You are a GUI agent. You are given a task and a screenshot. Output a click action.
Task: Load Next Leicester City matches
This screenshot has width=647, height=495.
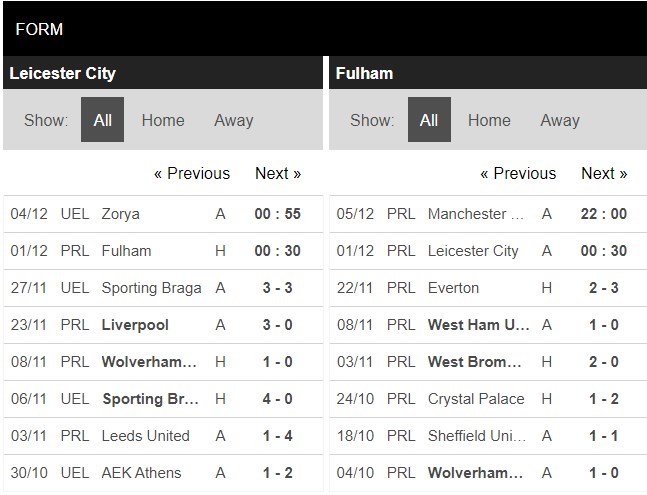(278, 173)
